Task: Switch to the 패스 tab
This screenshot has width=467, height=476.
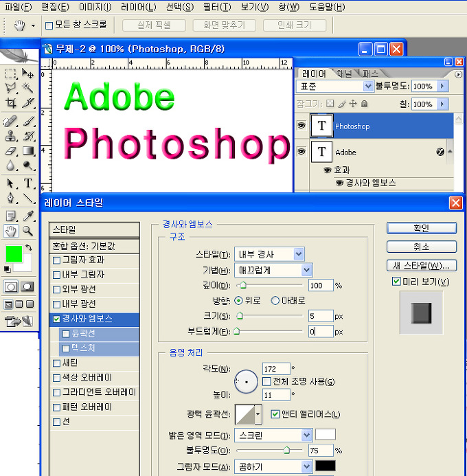Action: pyautogui.click(x=370, y=73)
